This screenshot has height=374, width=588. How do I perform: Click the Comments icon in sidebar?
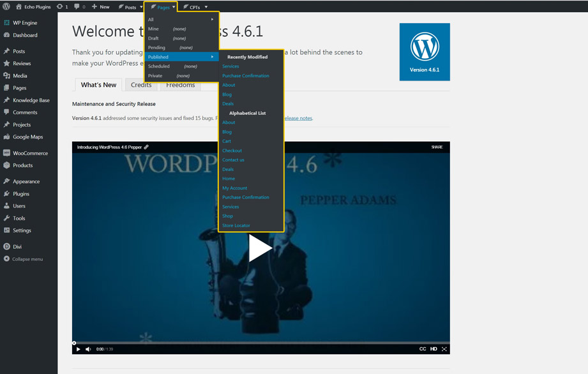click(6, 112)
